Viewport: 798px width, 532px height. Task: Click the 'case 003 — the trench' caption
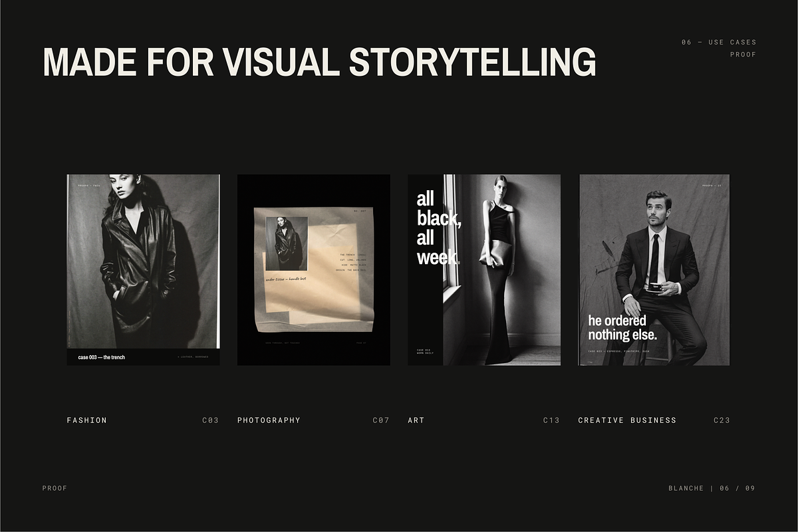[x=101, y=357]
